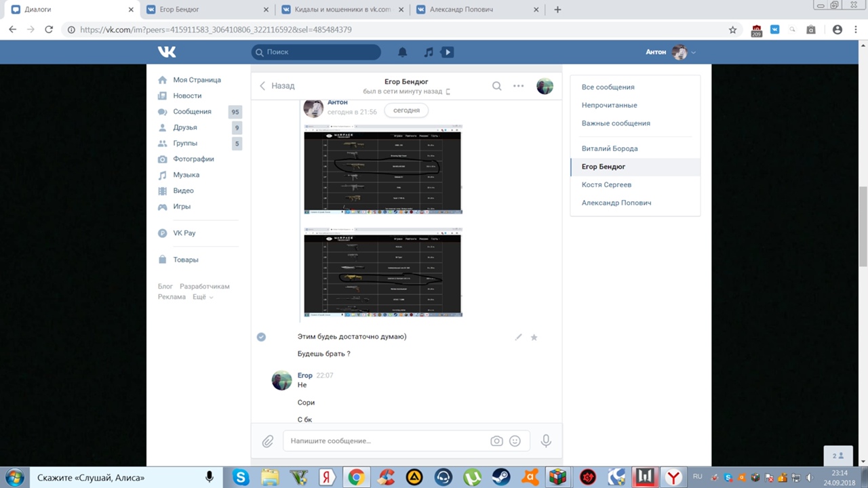Image resolution: width=868 pixels, height=488 pixels.
Task: Click the microphone voice message icon
Action: pyautogui.click(x=546, y=441)
